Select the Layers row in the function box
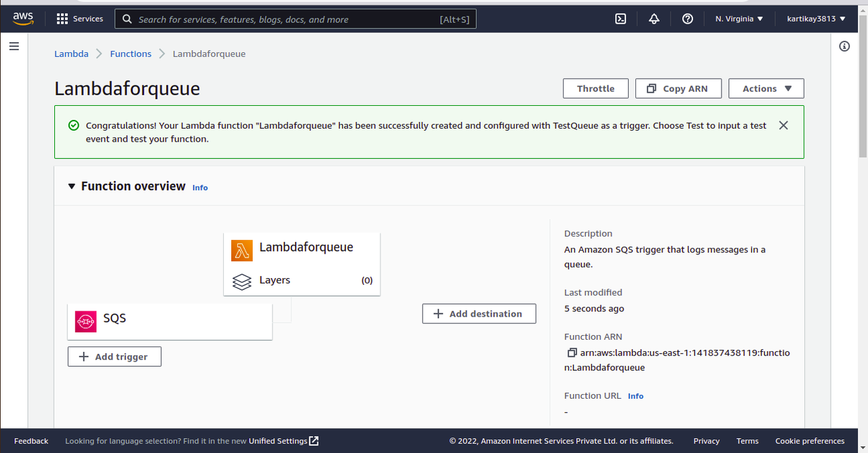This screenshot has width=868, height=453. pyautogui.click(x=302, y=280)
